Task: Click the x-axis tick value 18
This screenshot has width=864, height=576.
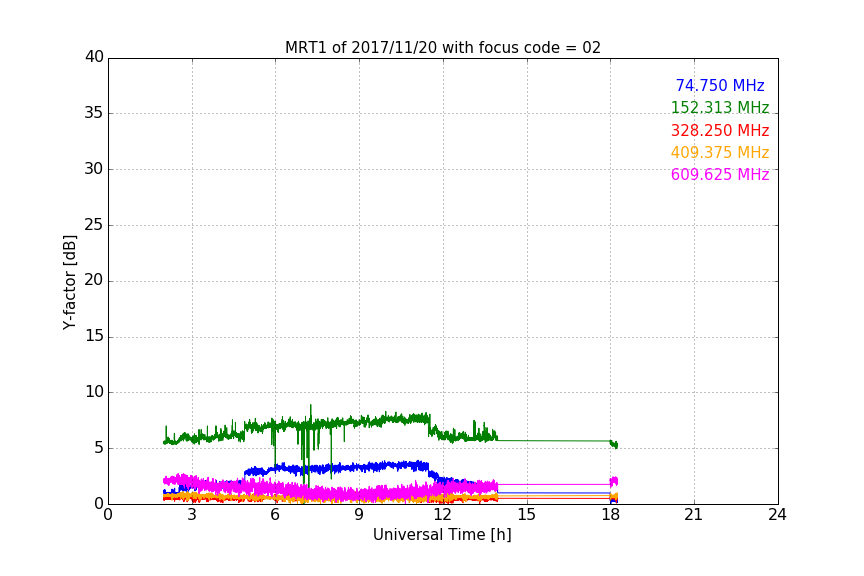Action: coord(610,515)
